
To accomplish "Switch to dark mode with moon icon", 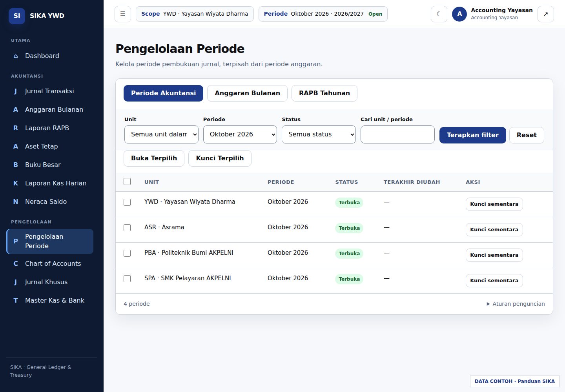I will coord(439,14).
